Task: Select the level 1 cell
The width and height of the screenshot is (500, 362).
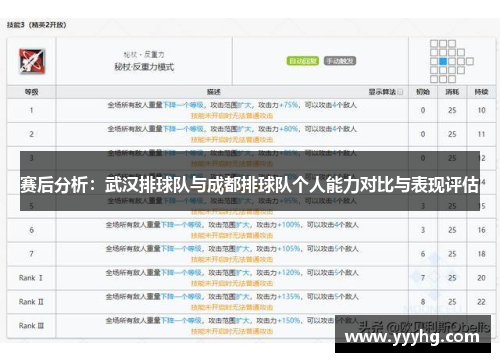Action: tap(31, 110)
